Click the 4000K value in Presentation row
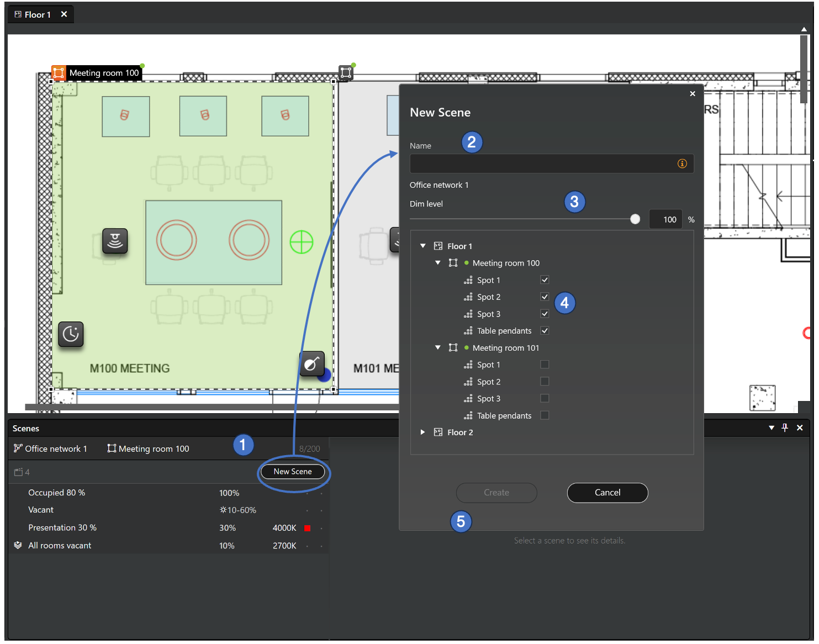Image resolution: width=819 pixels, height=644 pixels. [x=284, y=528]
